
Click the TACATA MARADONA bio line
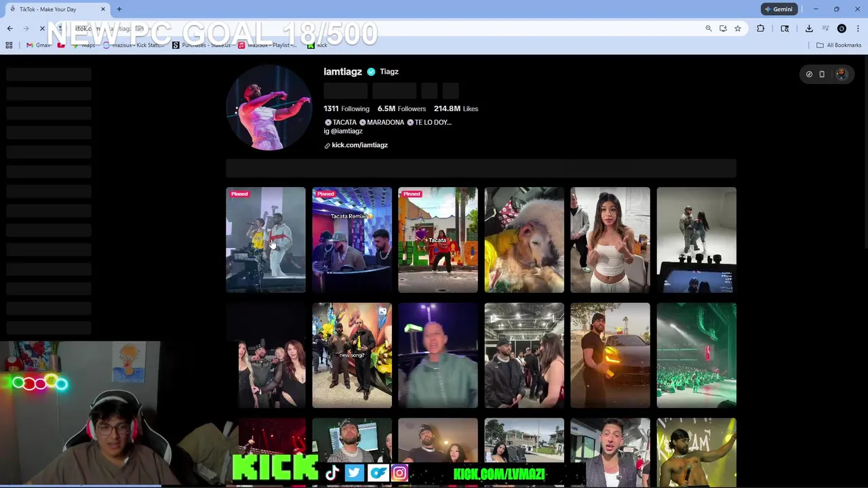[x=388, y=123]
